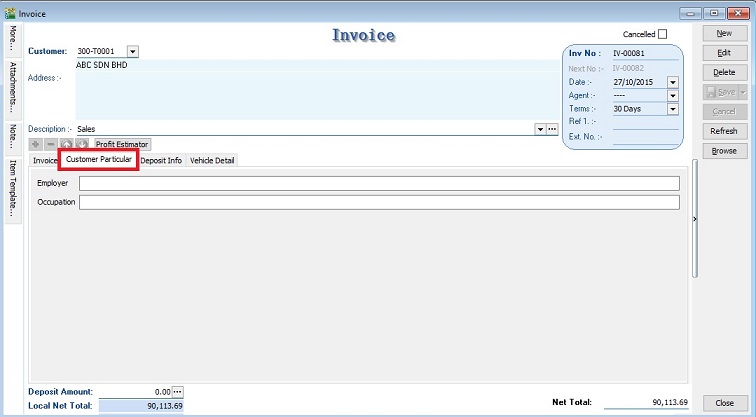
Task: Click the side panel collapse arrow at right edge
Action: pyautogui.click(x=696, y=214)
